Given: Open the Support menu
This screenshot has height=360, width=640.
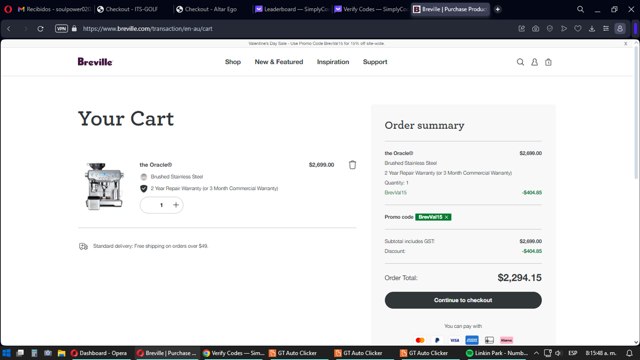Looking at the screenshot, I should 375,62.
